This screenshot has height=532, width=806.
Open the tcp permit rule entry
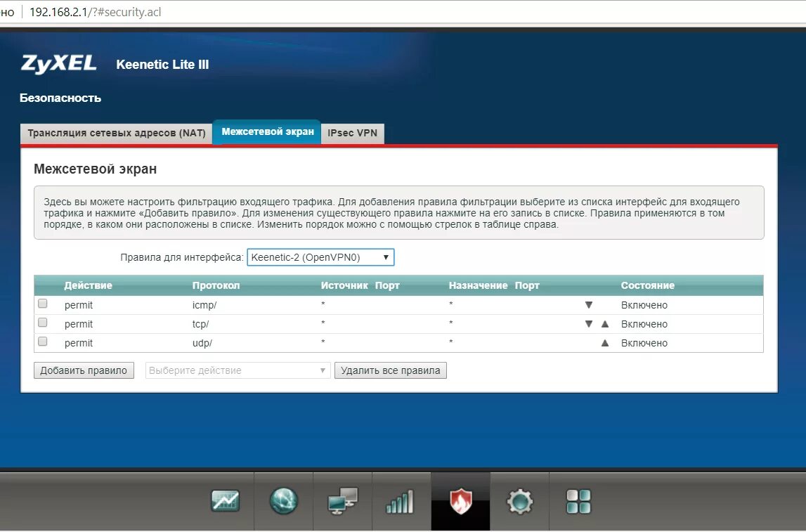coord(398,324)
